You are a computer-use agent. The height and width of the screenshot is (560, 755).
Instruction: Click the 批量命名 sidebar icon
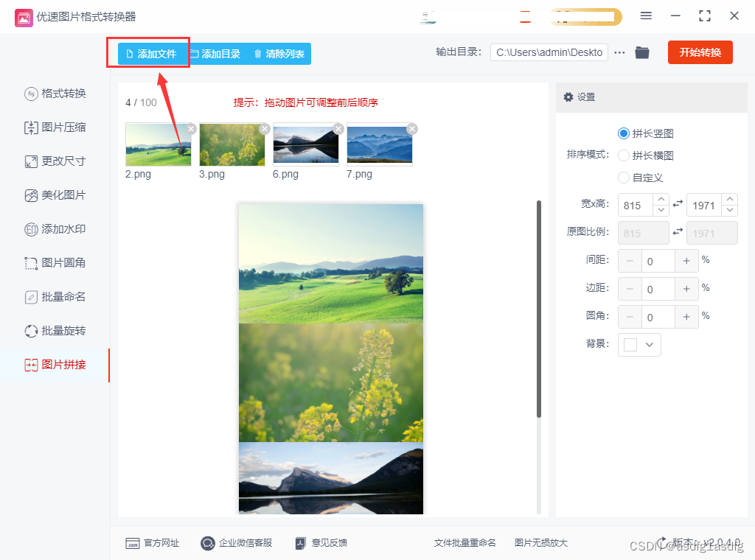click(31, 298)
